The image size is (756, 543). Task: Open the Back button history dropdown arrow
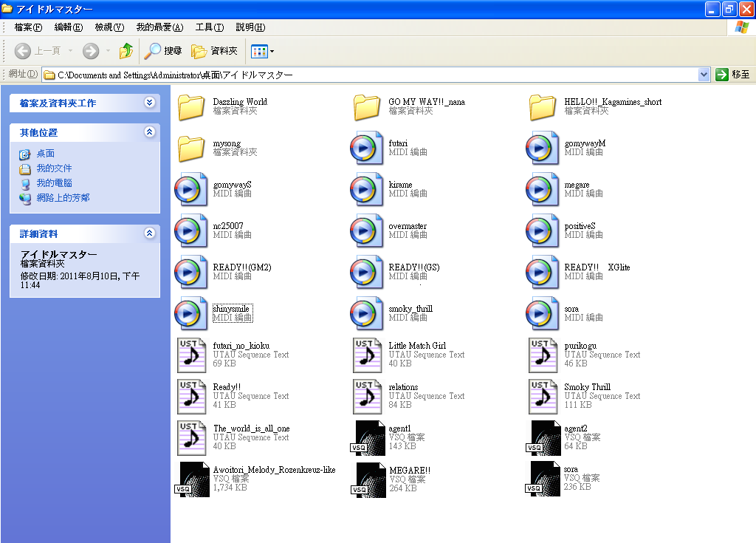coord(70,51)
